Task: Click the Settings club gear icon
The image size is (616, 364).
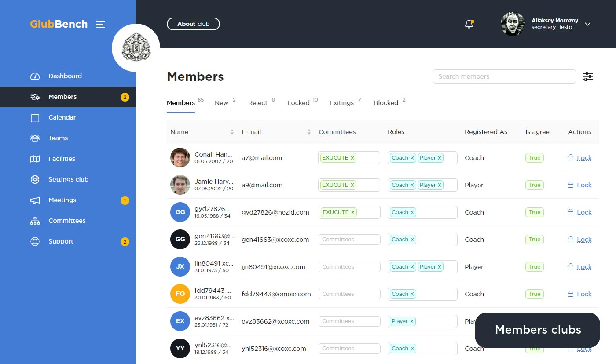Action: pos(35,179)
